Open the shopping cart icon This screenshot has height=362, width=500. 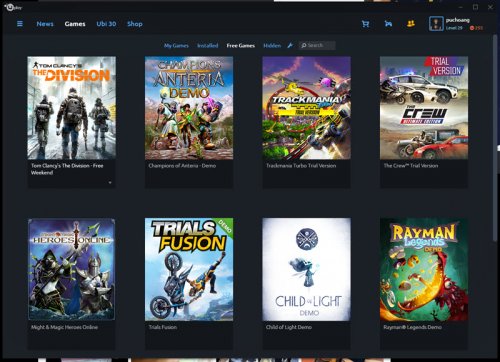pos(365,24)
